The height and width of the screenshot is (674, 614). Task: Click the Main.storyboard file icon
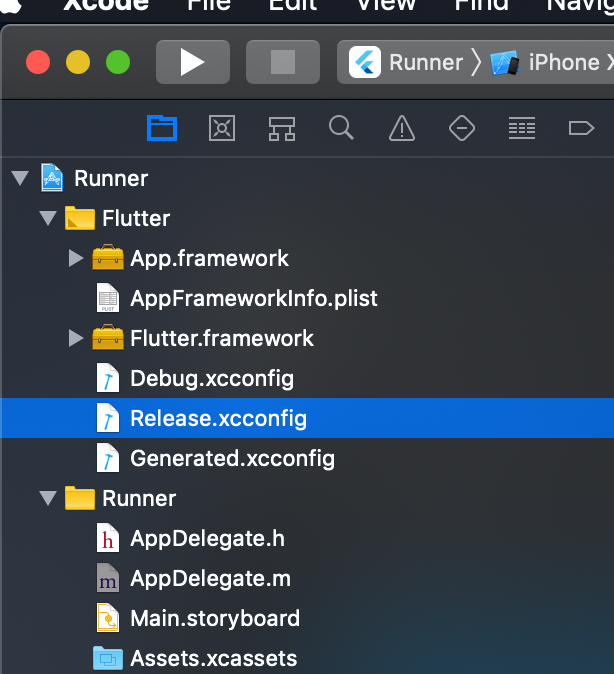click(107, 618)
